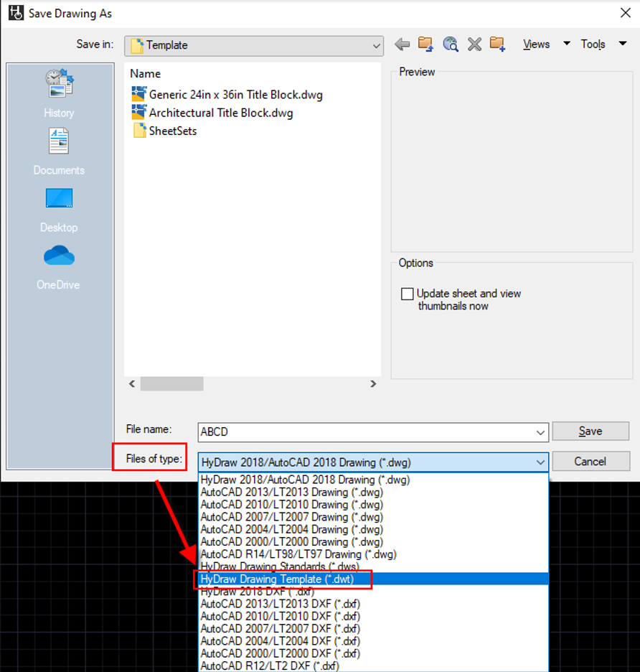640x672 pixels.
Task: Select Architectural Title Block.dwg file
Action: coord(221,112)
